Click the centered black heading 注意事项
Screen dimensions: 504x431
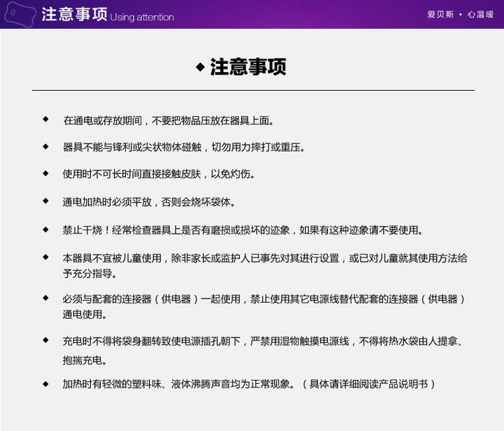point(248,67)
